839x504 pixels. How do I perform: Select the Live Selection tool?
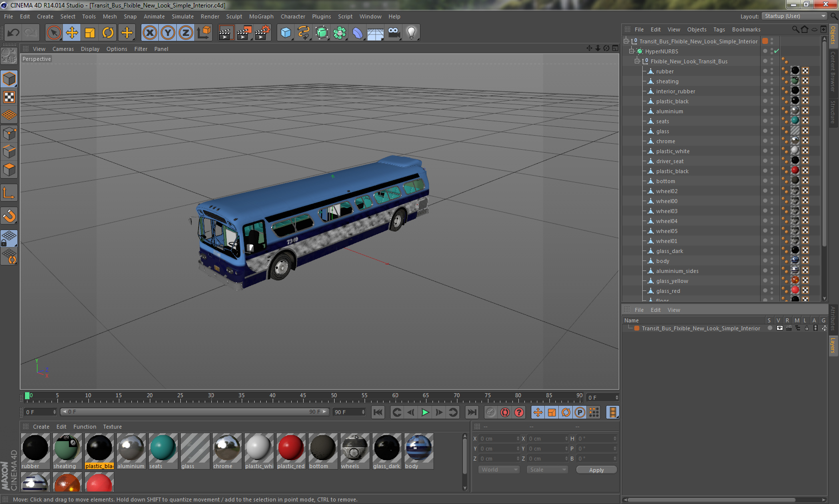[53, 33]
